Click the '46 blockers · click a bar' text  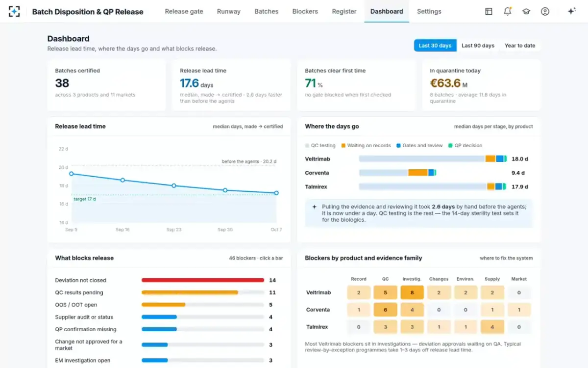pos(256,258)
